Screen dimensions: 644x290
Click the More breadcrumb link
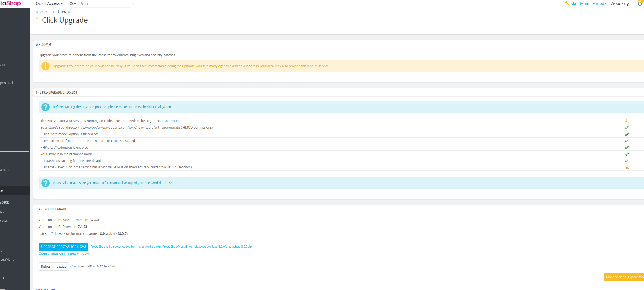tap(39, 12)
